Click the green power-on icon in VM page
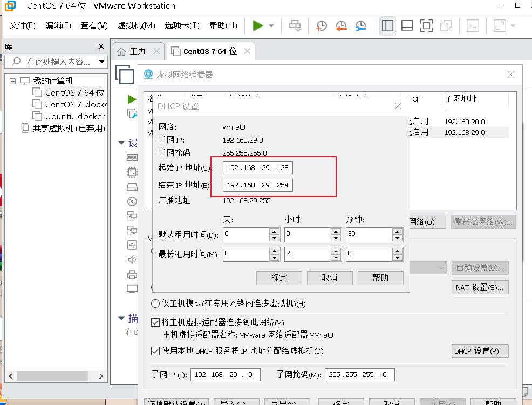The image size is (532, 405). 132,99
